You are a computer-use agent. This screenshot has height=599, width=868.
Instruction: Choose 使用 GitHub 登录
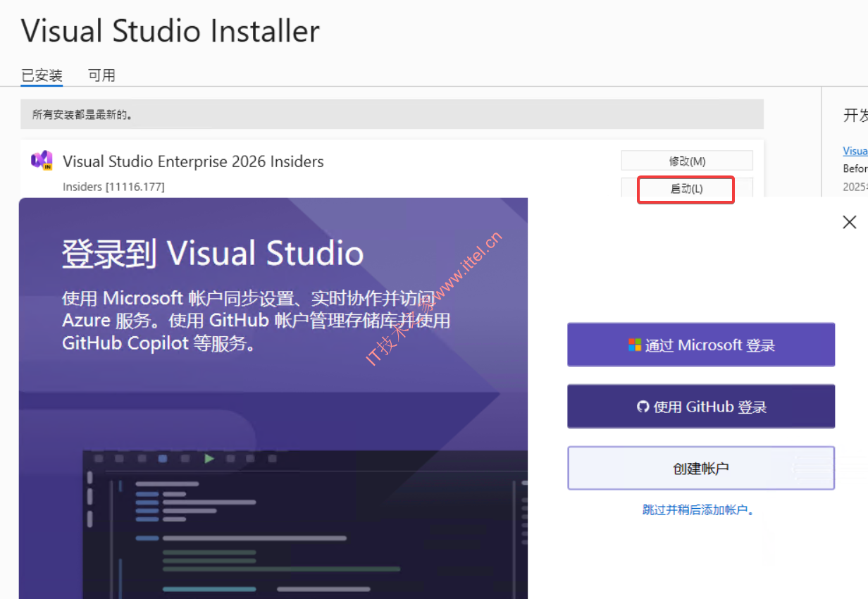click(x=701, y=407)
